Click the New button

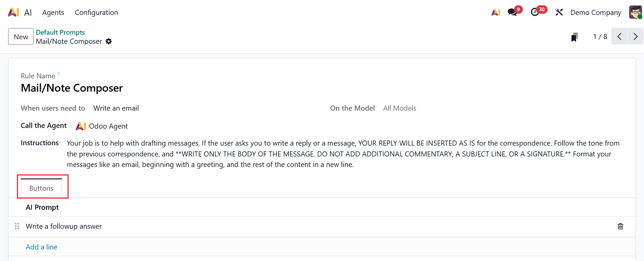[x=21, y=37]
